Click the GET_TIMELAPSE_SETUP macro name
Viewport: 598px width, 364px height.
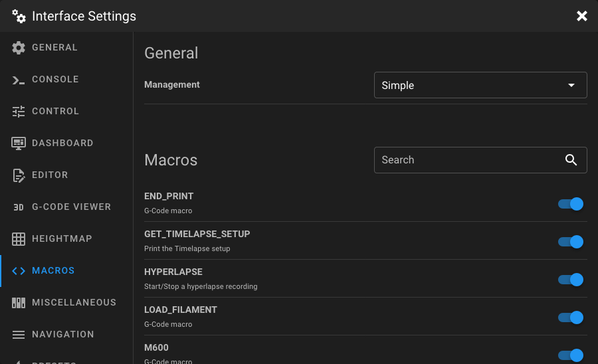pyautogui.click(x=197, y=234)
